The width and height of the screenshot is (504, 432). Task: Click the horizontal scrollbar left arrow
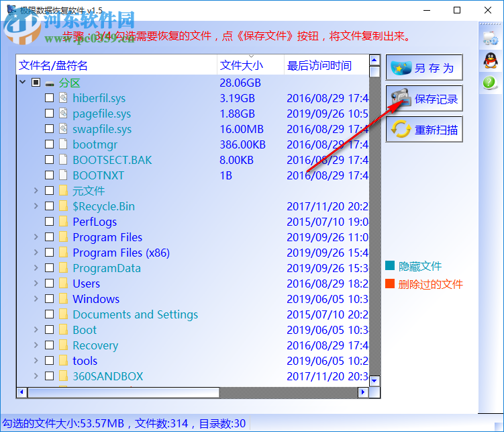(x=22, y=392)
